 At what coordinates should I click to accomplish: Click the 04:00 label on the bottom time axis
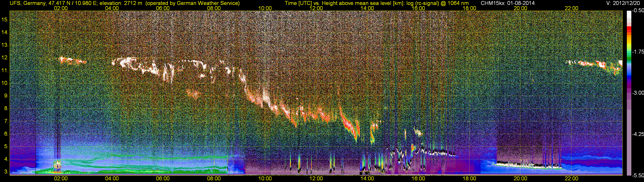(x=112, y=179)
